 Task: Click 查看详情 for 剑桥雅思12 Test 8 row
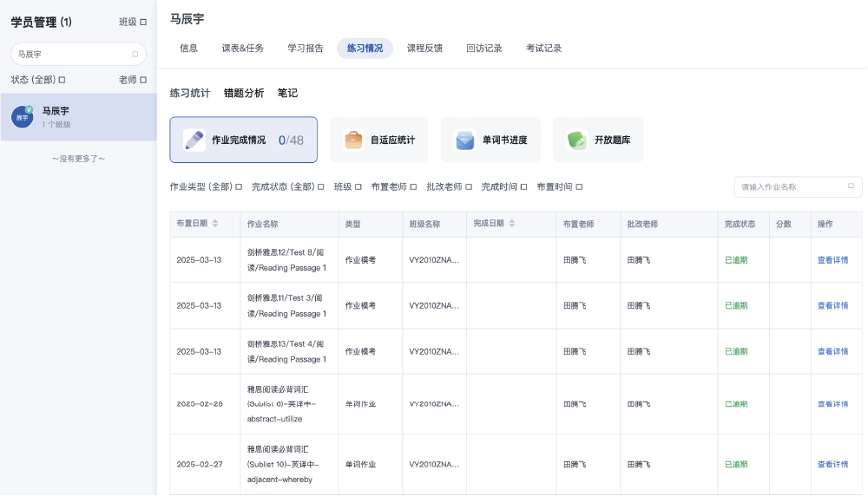pyautogui.click(x=832, y=260)
